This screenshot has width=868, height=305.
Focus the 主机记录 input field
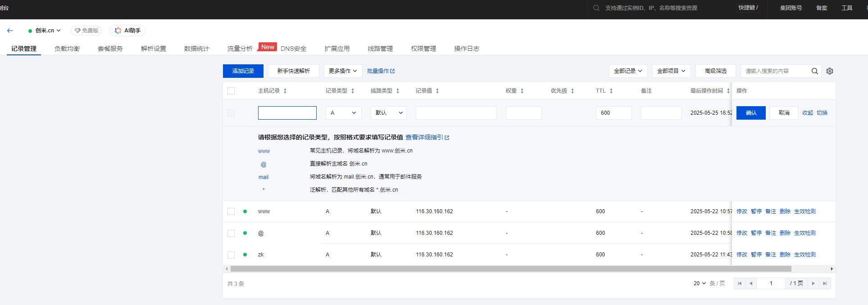coord(287,113)
